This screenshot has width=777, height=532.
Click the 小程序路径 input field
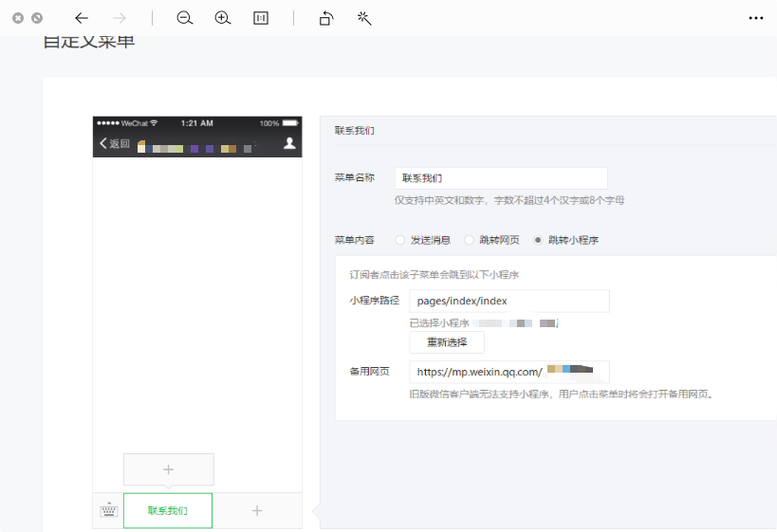coord(509,302)
